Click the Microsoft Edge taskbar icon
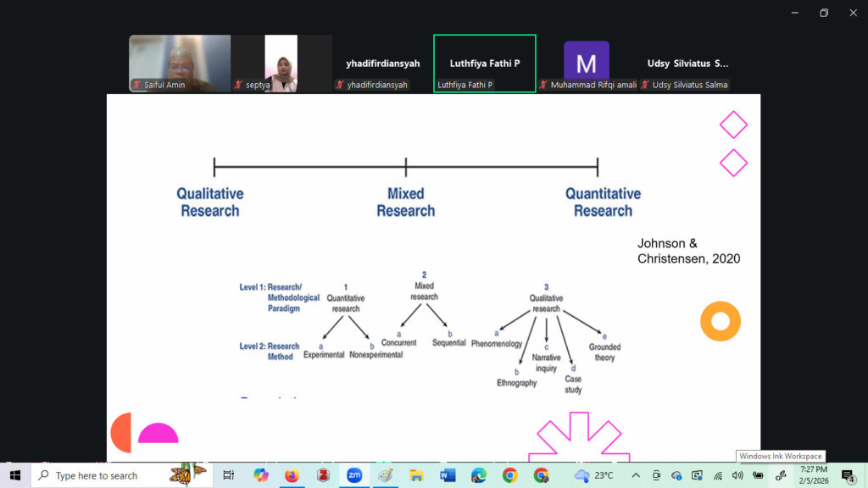 pos(479,475)
